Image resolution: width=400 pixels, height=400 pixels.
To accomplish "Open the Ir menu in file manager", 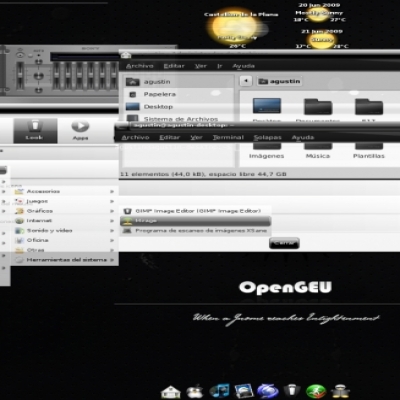I will coord(220,66).
